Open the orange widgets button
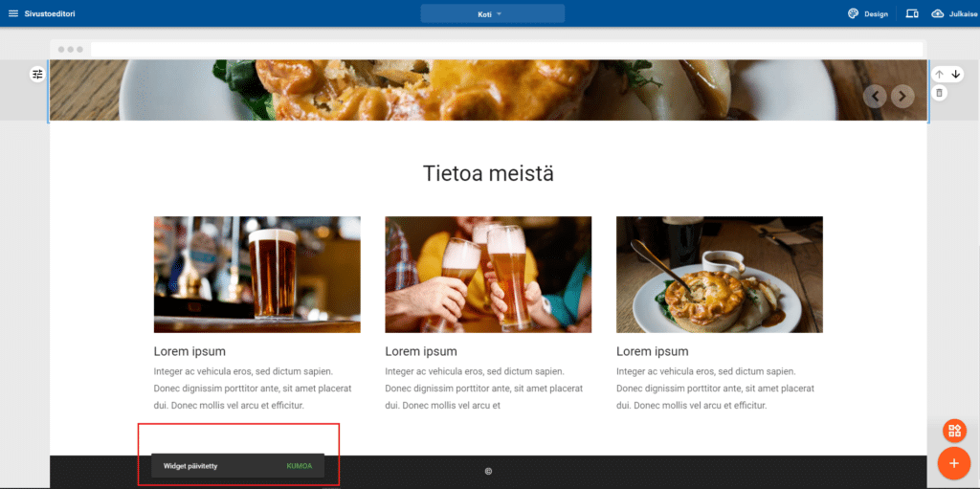The height and width of the screenshot is (489, 980). point(954,430)
